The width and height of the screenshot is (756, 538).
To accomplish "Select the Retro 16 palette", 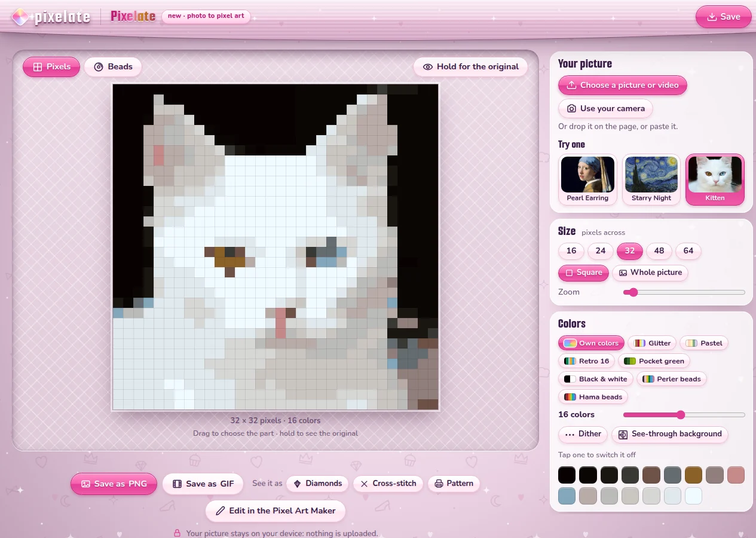I will (x=587, y=361).
